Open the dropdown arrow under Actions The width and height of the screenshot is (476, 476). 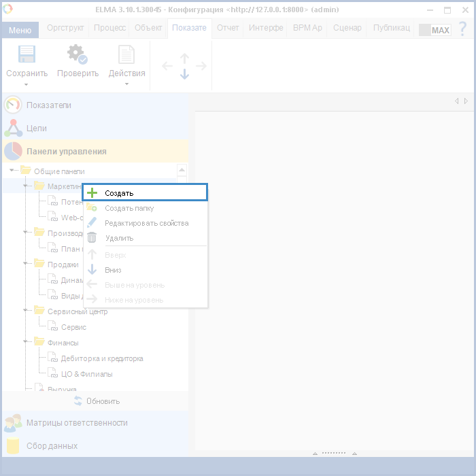[126, 84]
